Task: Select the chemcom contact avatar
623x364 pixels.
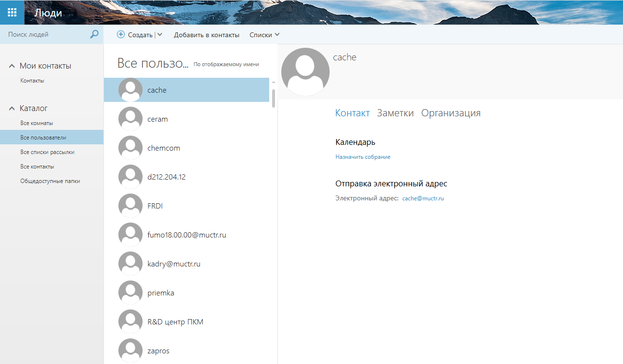Action: coord(130,148)
